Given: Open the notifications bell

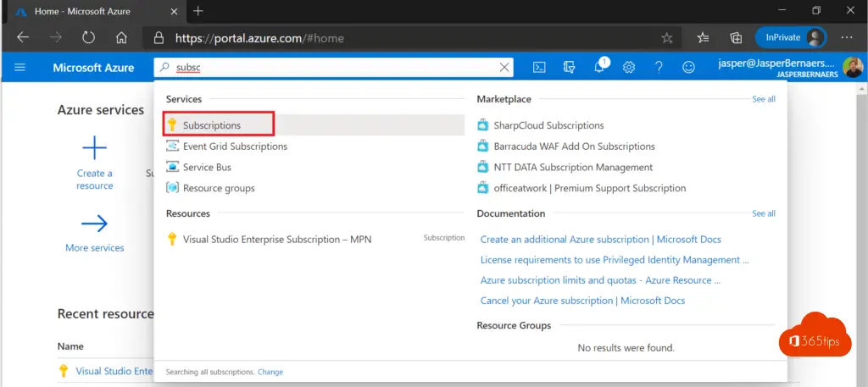Looking at the screenshot, I should coord(598,68).
